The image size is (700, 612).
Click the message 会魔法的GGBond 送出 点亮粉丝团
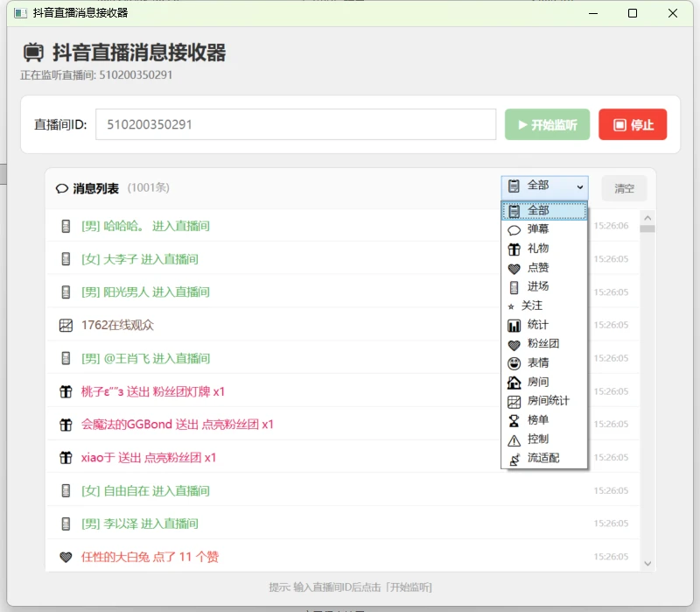click(178, 425)
